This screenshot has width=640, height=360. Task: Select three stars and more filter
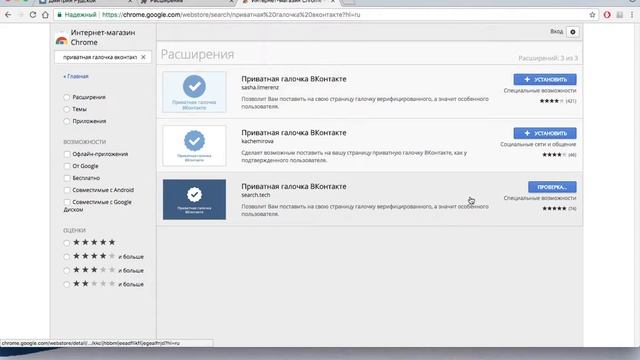67,270
